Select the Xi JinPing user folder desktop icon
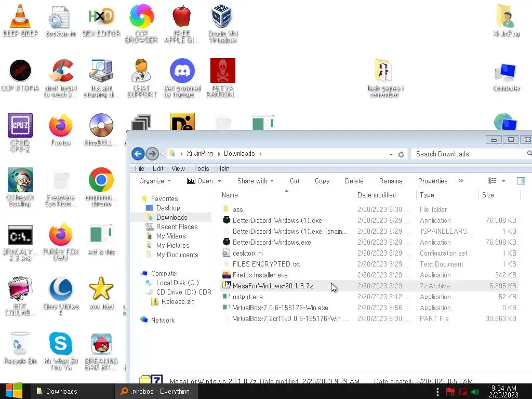 click(x=506, y=20)
